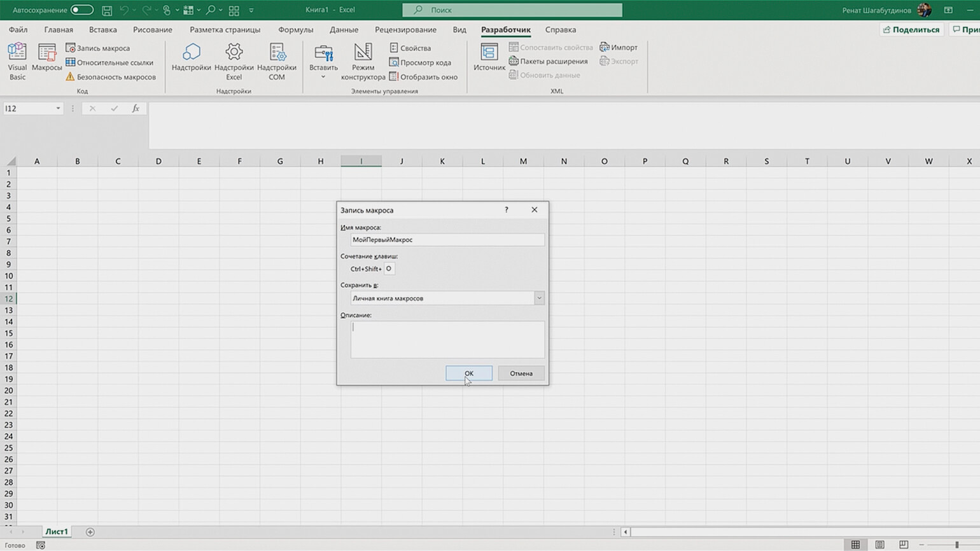Click the Имя макроса text field
The width and height of the screenshot is (980, 551).
coord(447,240)
